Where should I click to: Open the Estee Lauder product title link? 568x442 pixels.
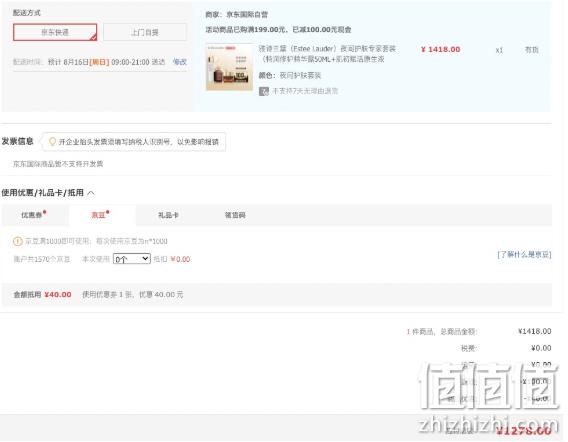[327, 54]
